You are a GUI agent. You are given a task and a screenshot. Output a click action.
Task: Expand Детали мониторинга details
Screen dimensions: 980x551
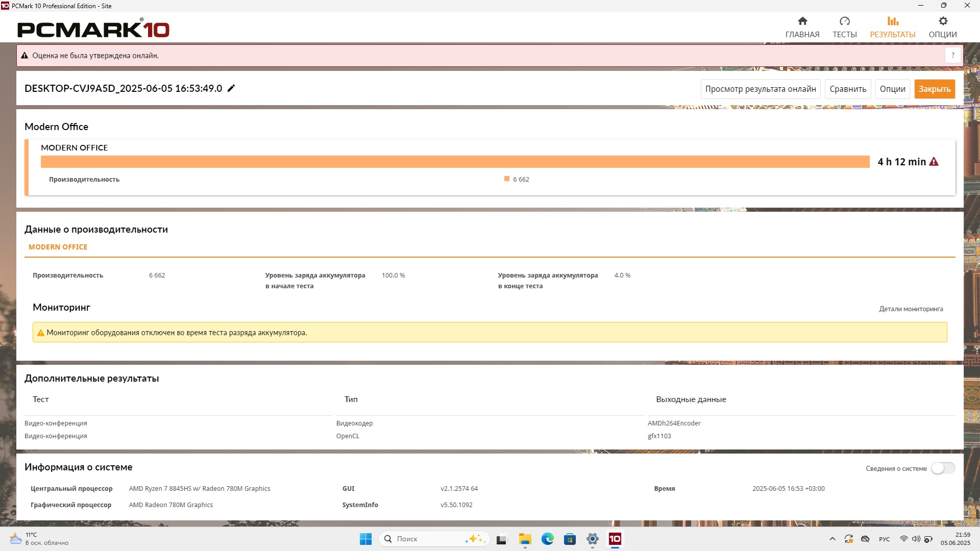pyautogui.click(x=911, y=309)
